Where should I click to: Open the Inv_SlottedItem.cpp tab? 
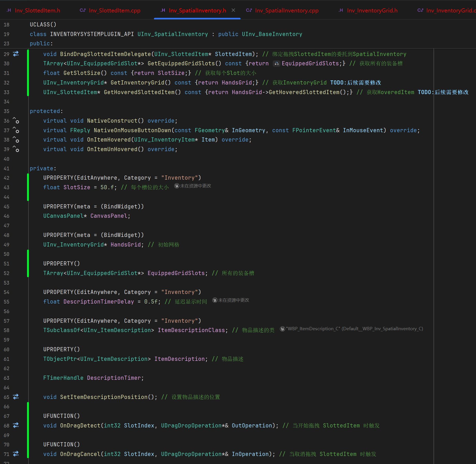110,10
